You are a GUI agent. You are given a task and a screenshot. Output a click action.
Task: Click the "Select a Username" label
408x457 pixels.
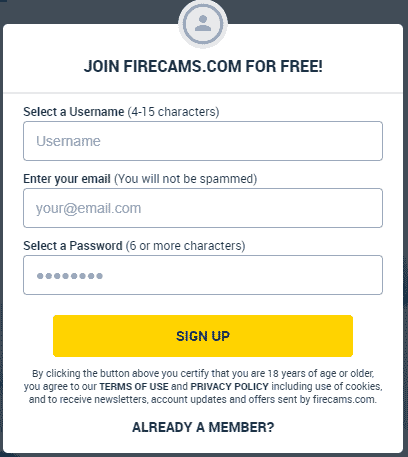point(74,112)
